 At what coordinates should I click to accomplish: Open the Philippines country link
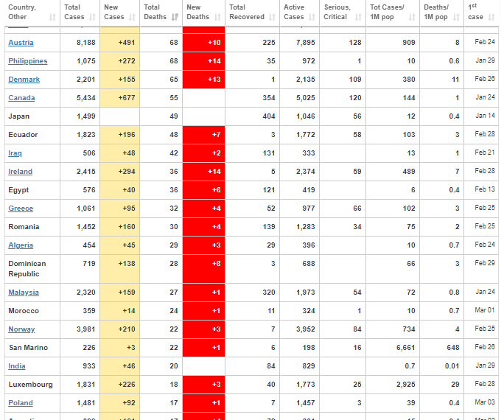click(28, 61)
